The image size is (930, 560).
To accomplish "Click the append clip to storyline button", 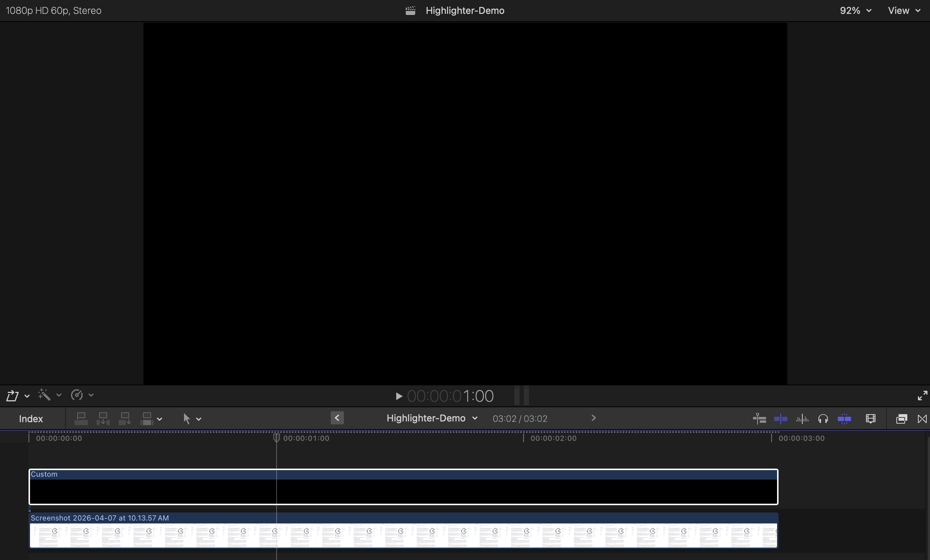I will tap(124, 419).
